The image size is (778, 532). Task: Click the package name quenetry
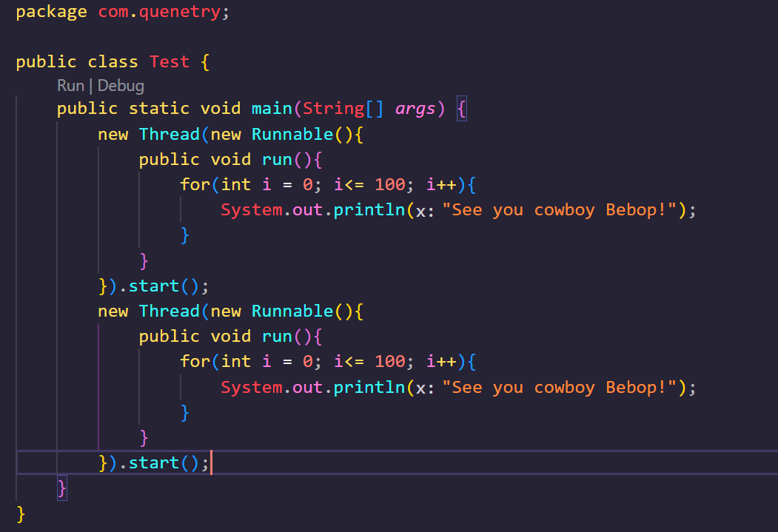pyautogui.click(x=180, y=12)
